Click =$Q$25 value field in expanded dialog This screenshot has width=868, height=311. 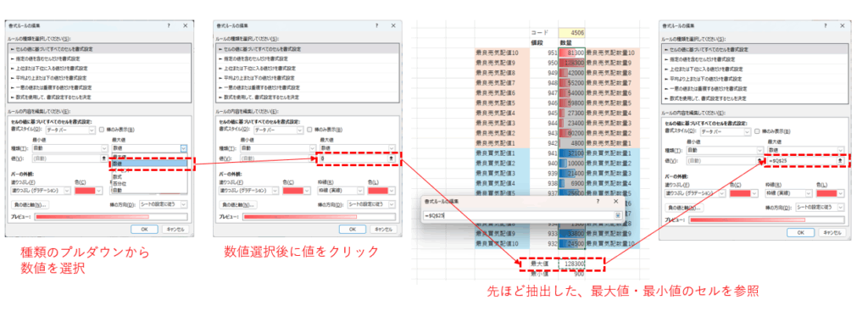click(x=801, y=160)
